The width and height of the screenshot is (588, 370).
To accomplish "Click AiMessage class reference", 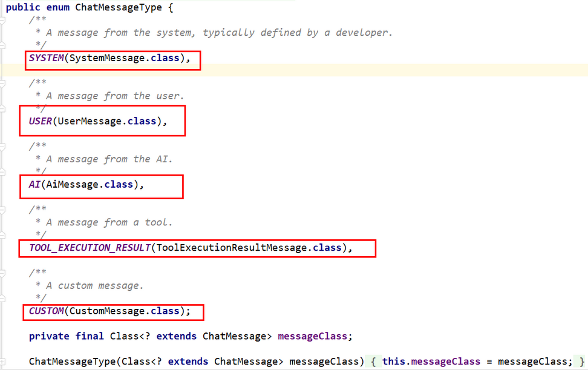I will pos(72,184).
